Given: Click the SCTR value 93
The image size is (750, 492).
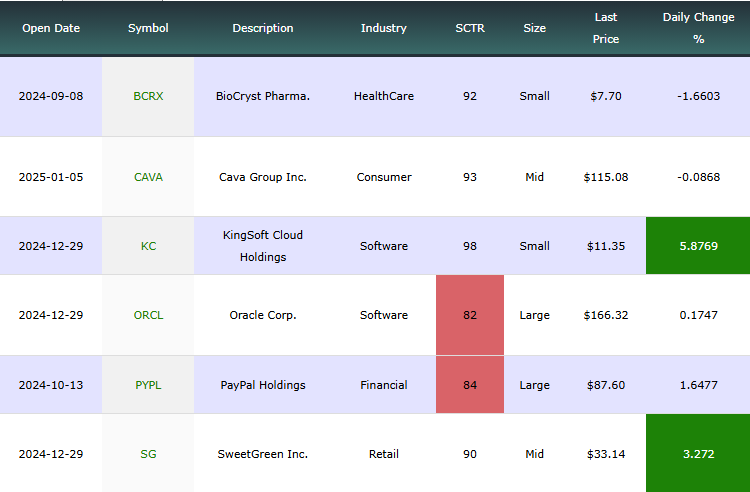Looking at the screenshot, I should [470, 177].
